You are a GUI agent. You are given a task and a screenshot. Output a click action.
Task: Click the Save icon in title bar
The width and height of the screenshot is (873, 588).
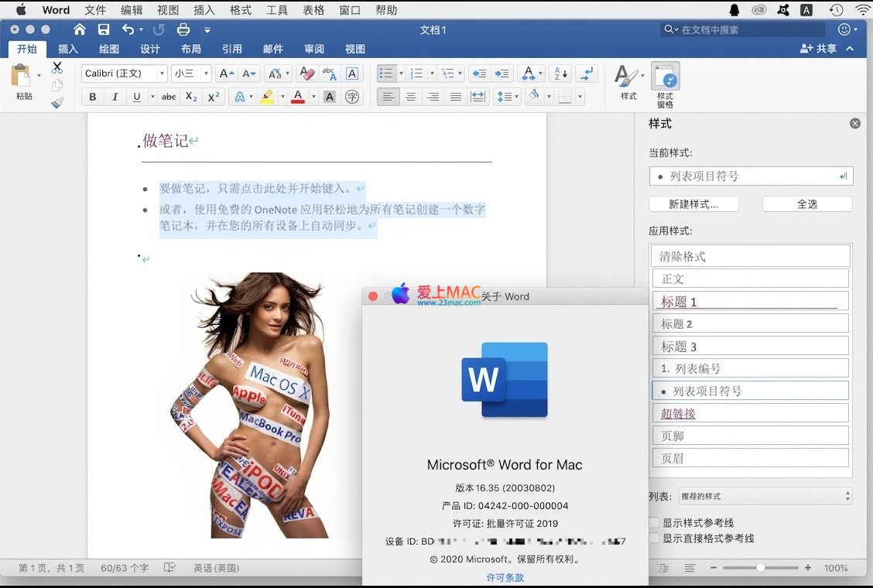click(x=104, y=29)
